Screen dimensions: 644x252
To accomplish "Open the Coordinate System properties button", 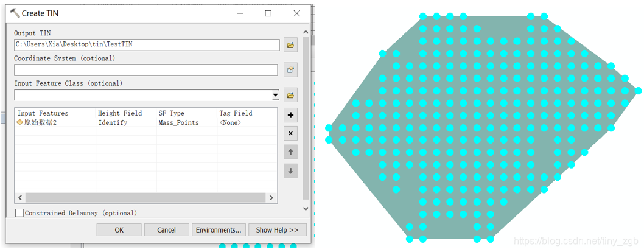I will click(290, 70).
